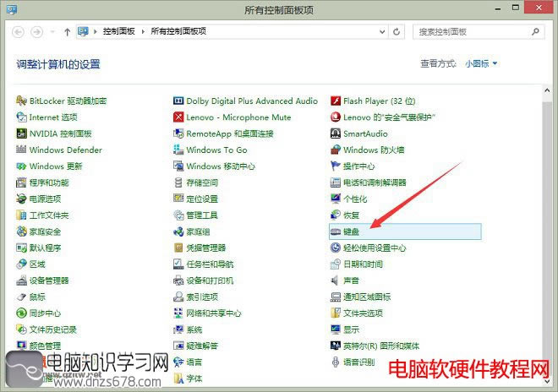Open the 字体 link

coord(194,378)
